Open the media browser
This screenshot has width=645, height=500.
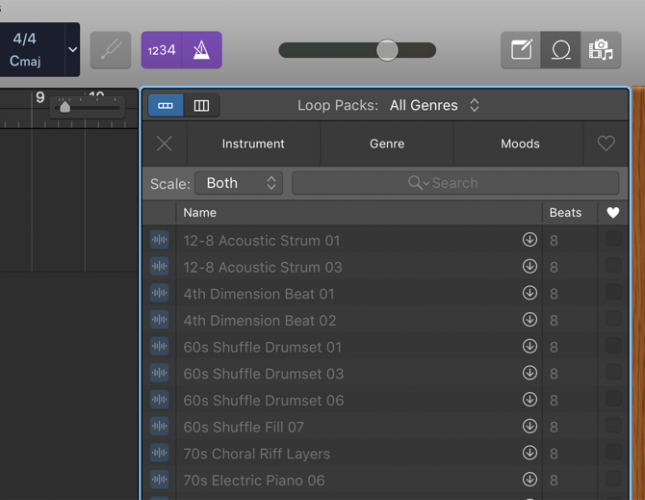point(601,50)
